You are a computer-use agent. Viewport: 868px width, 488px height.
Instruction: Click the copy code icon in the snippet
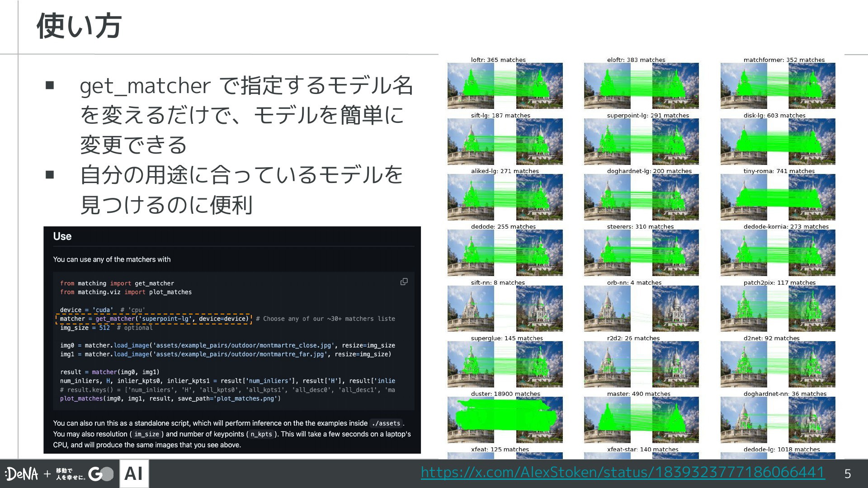pyautogui.click(x=404, y=282)
